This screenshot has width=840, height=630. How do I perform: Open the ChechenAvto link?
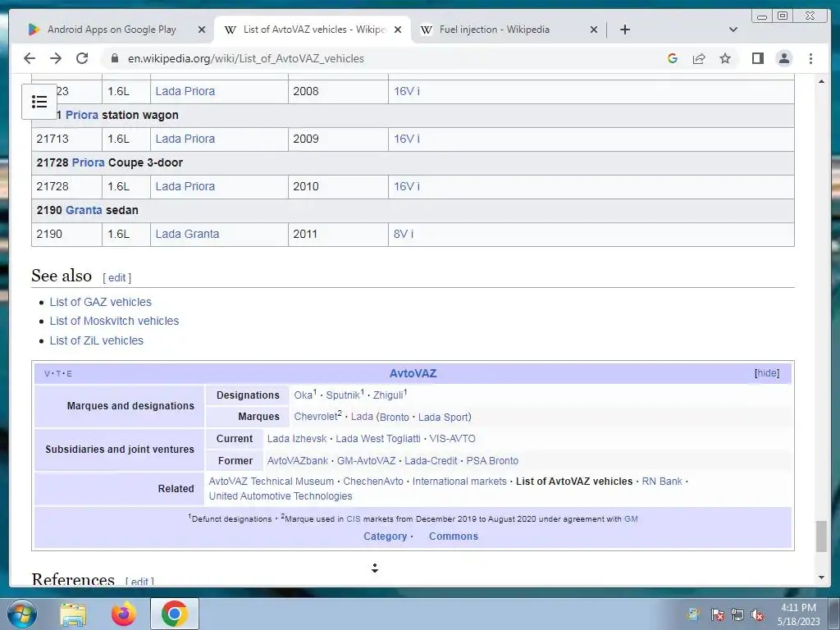pos(373,482)
